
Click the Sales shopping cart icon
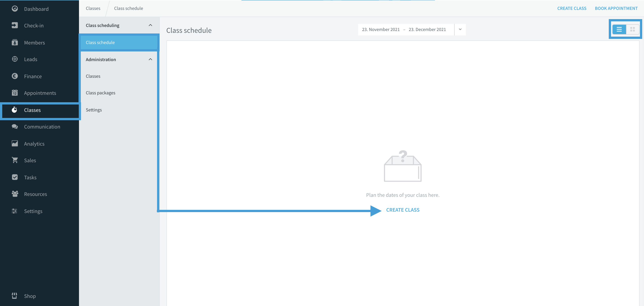tap(15, 160)
